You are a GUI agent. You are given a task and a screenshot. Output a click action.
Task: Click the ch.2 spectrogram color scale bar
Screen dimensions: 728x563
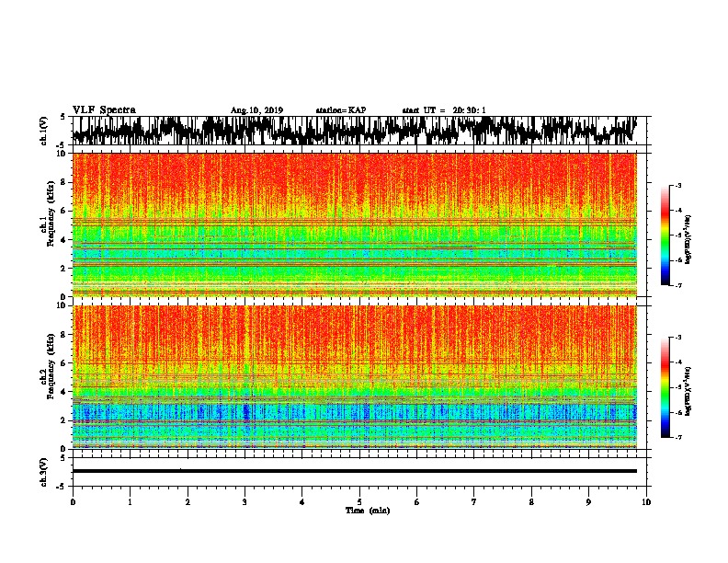[665, 387]
